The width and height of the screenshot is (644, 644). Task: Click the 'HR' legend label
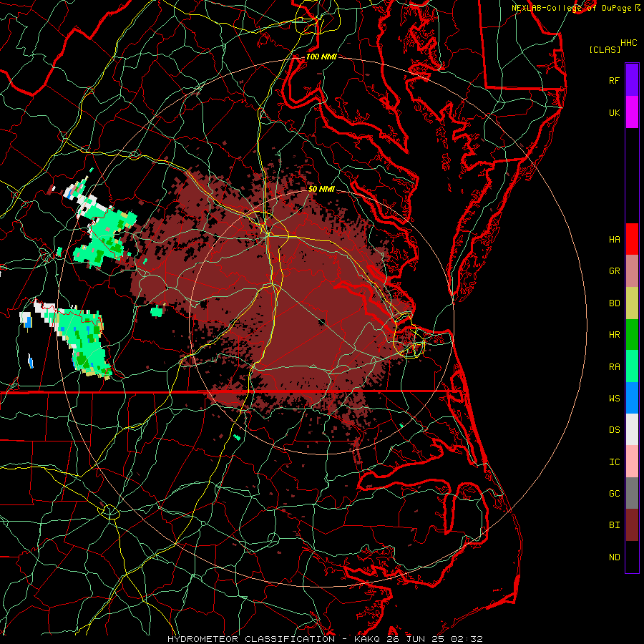coord(614,335)
